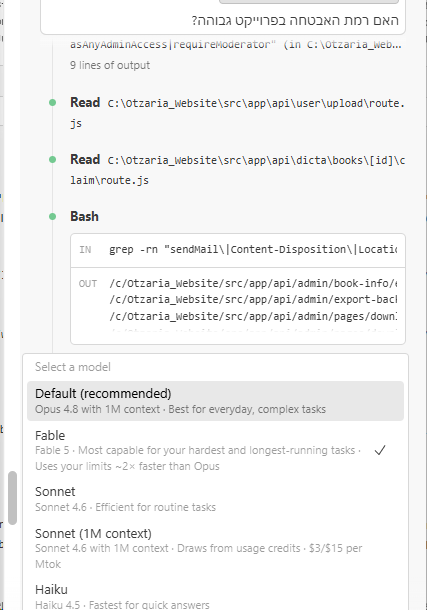Click the green dot beside dicta books Read
The width and height of the screenshot is (427, 610).
coord(52,160)
